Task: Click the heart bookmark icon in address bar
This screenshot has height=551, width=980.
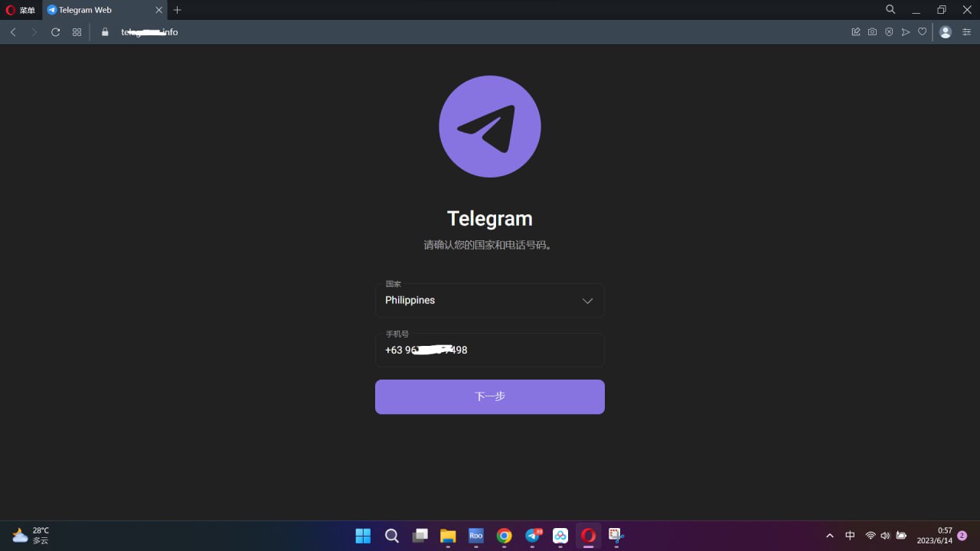Action: (923, 32)
